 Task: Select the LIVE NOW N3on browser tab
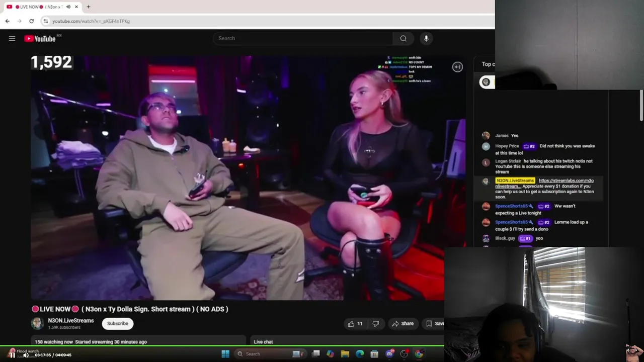43,7
